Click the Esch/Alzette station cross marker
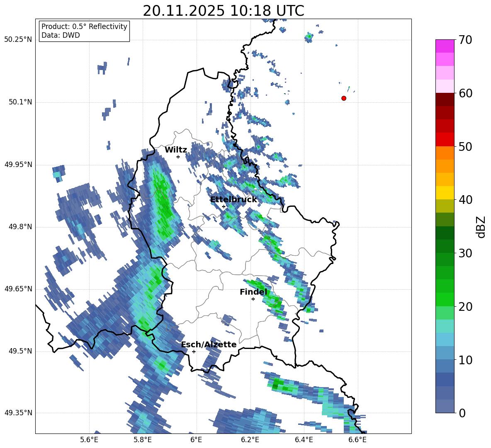The image size is (491, 448). click(194, 351)
